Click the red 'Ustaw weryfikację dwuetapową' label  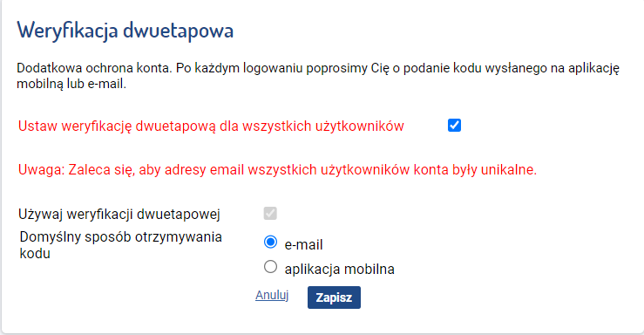pos(211,126)
